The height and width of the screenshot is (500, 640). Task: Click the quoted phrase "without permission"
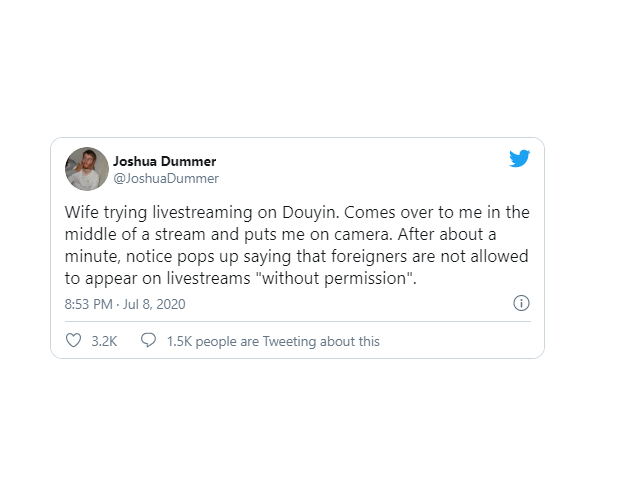339,279
